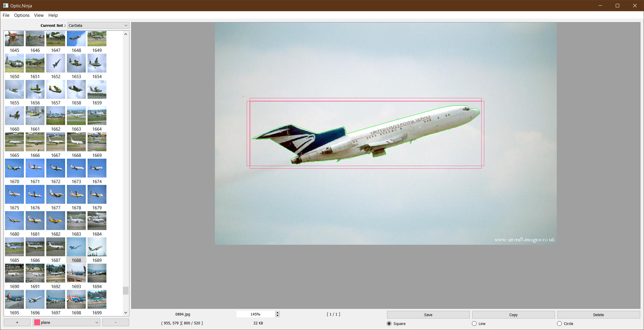Open the File menu
The width and height of the screenshot is (644, 330).
[6, 15]
